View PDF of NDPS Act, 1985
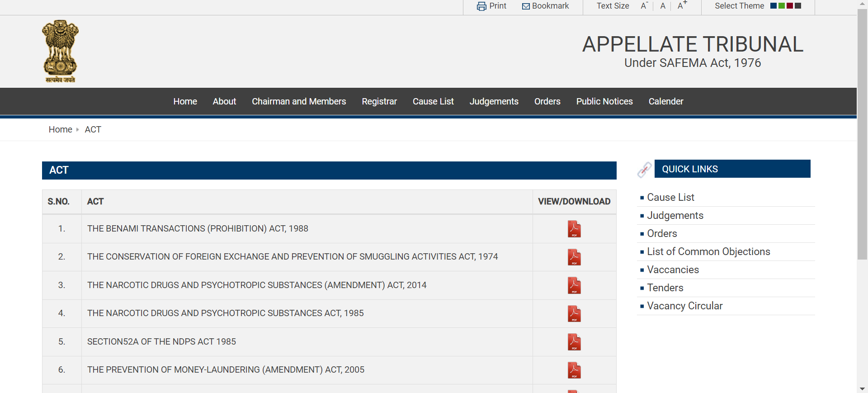868x393 pixels. click(574, 313)
